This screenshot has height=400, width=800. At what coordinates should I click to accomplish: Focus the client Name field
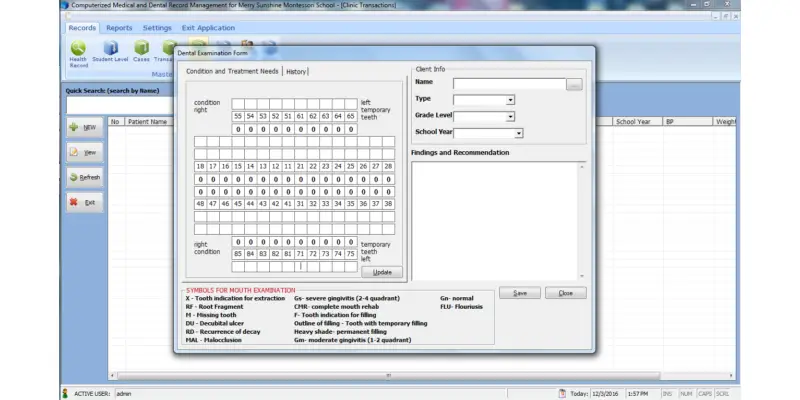509,84
